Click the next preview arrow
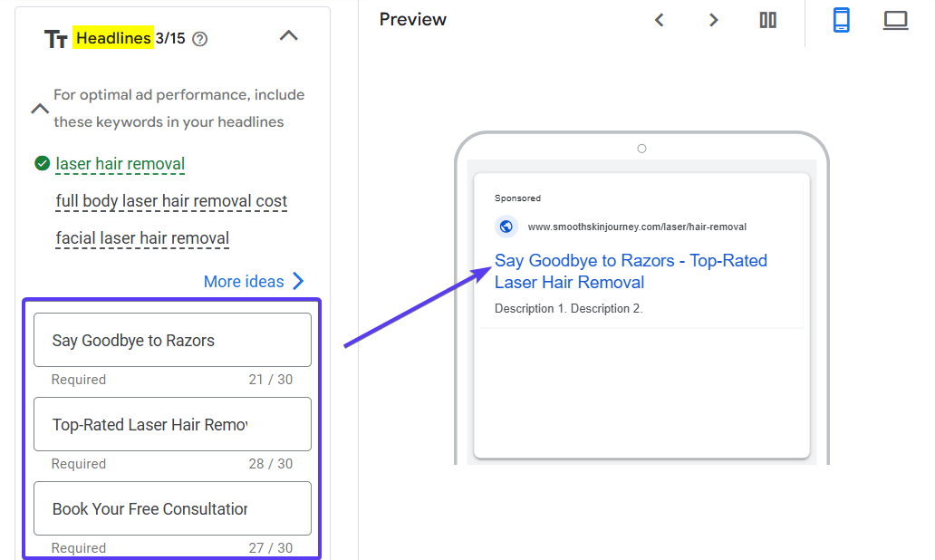Image resolution: width=935 pixels, height=560 pixels. [713, 20]
